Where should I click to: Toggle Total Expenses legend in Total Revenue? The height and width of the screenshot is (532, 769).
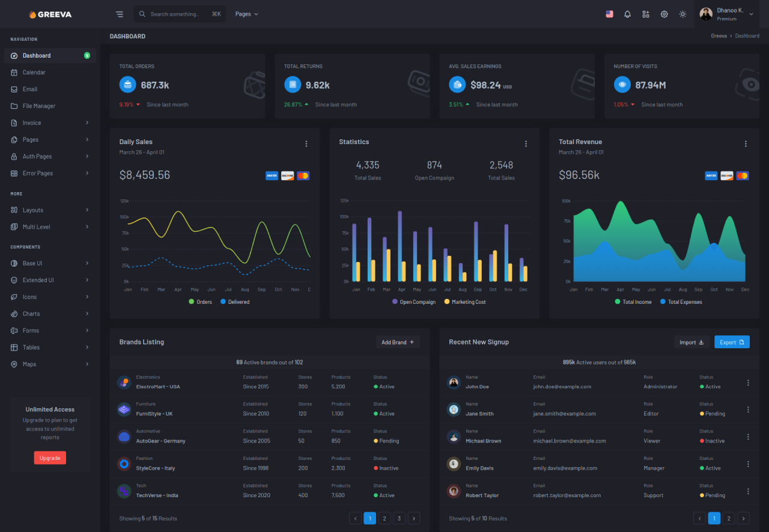(x=681, y=302)
